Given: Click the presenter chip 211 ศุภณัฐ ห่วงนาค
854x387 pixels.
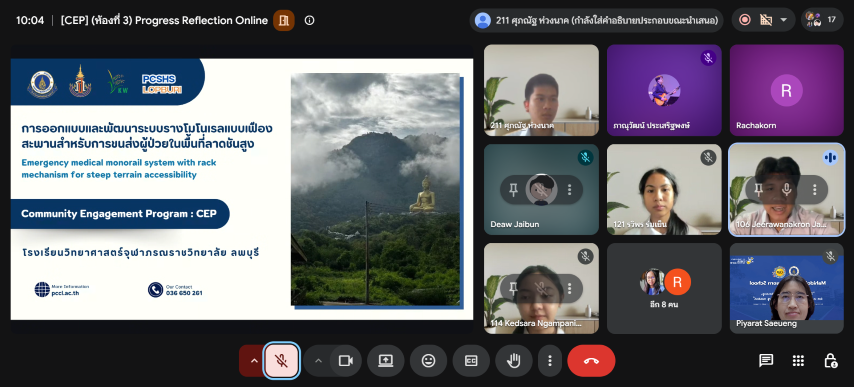Looking at the screenshot, I should tap(596, 20).
